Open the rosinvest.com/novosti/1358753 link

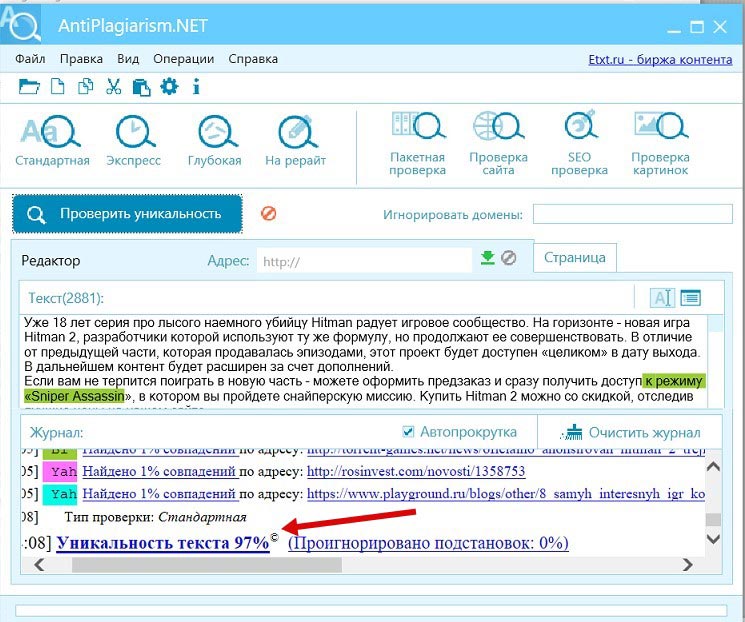pyautogui.click(x=416, y=471)
